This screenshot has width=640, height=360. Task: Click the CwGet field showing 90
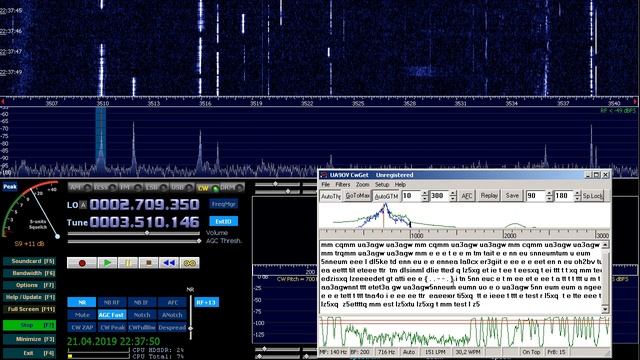[x=536, y=196]
